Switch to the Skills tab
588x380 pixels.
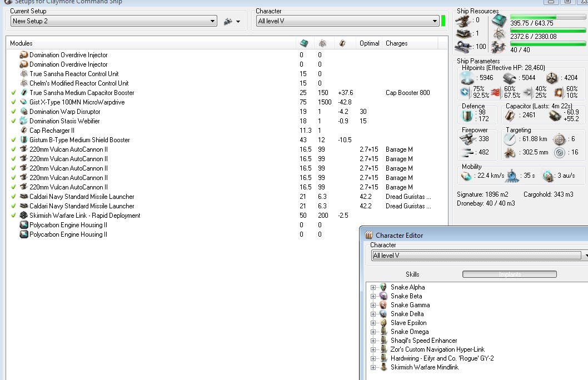[412, 274]
